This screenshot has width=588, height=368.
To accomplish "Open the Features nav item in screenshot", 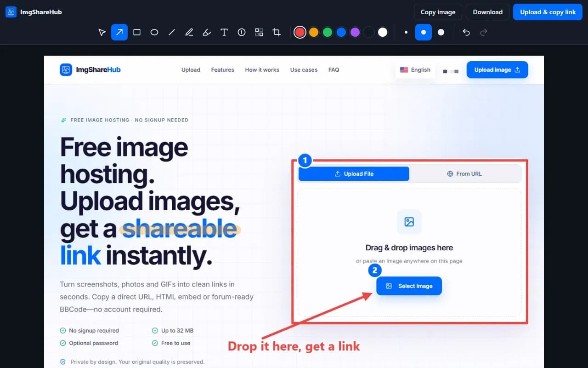I will tap(223, 70).
